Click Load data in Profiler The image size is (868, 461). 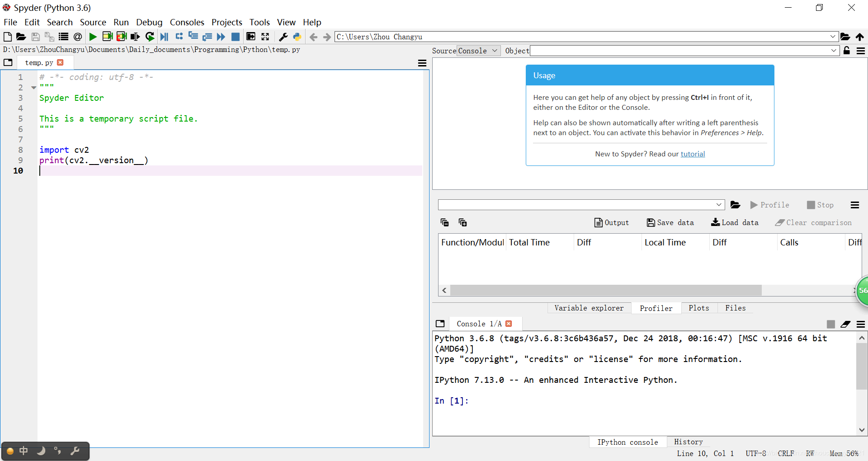coord(735,222)
